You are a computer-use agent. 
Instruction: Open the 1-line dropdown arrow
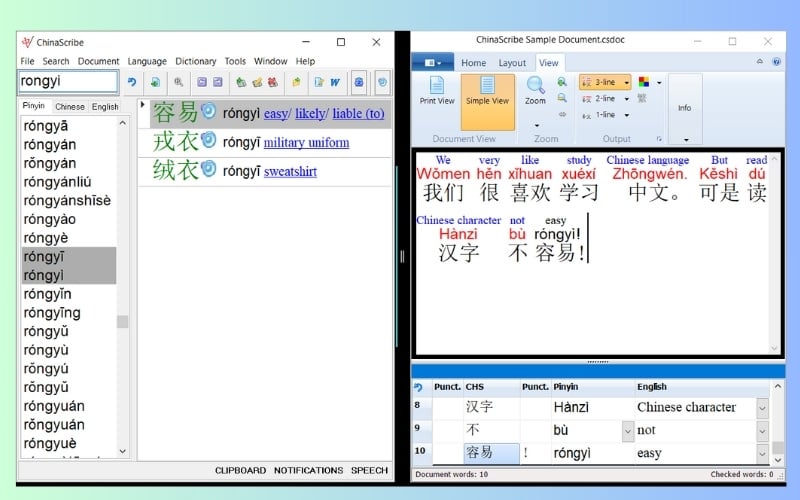[627, 115]
